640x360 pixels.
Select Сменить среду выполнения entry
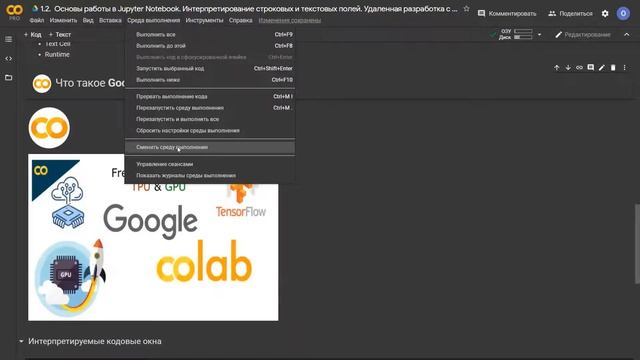210,147
